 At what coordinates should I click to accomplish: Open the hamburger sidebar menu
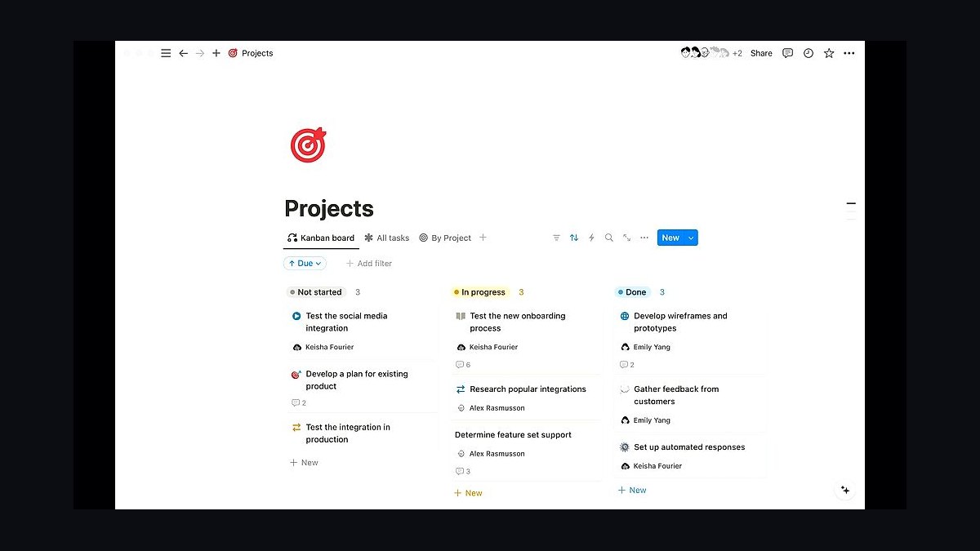[166, 53]
